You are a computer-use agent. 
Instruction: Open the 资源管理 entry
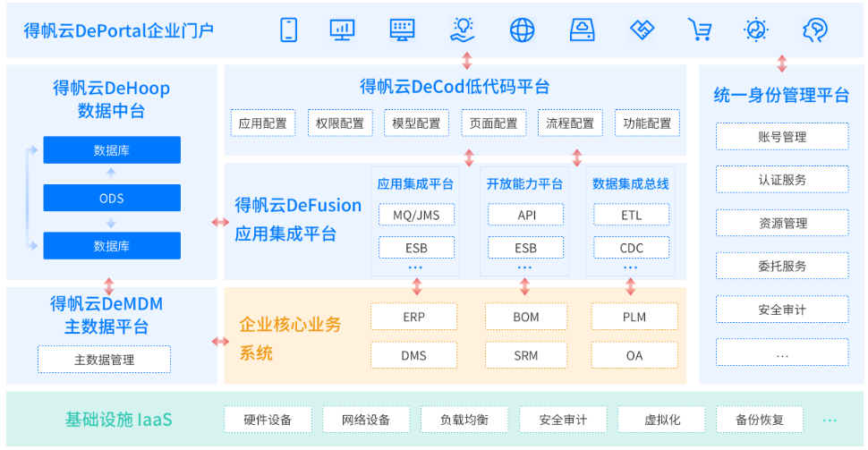(782, 223)
